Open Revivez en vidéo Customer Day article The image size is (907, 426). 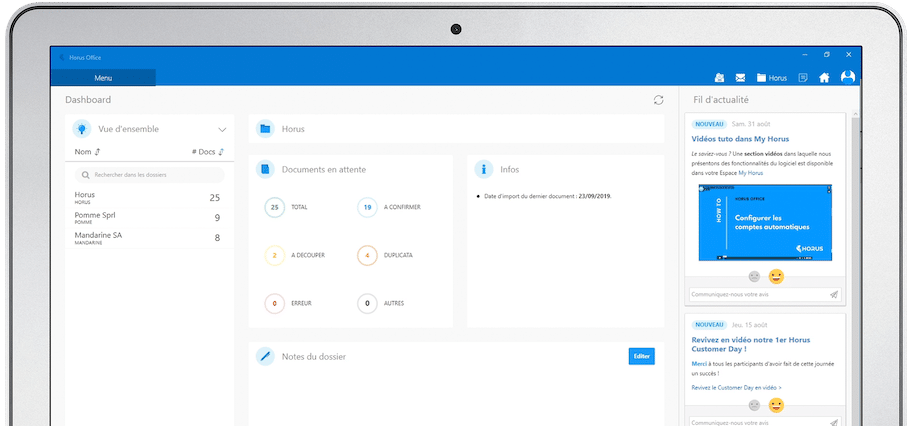click(x=751, y=344)
